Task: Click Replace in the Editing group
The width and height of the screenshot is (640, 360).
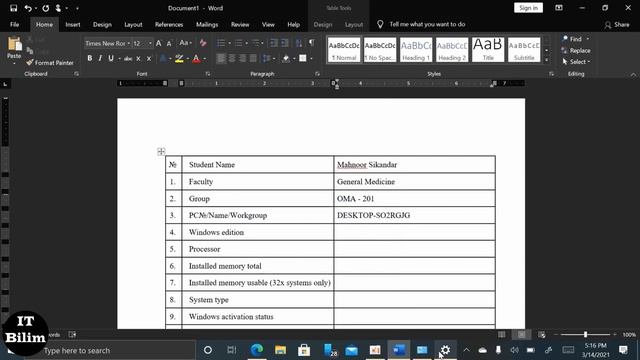Action: coord(576,50)
